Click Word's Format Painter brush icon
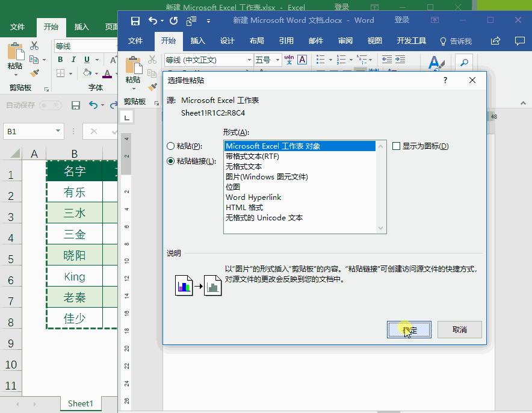The height and width of the screenshot is (413, 532). click(152, 87)
